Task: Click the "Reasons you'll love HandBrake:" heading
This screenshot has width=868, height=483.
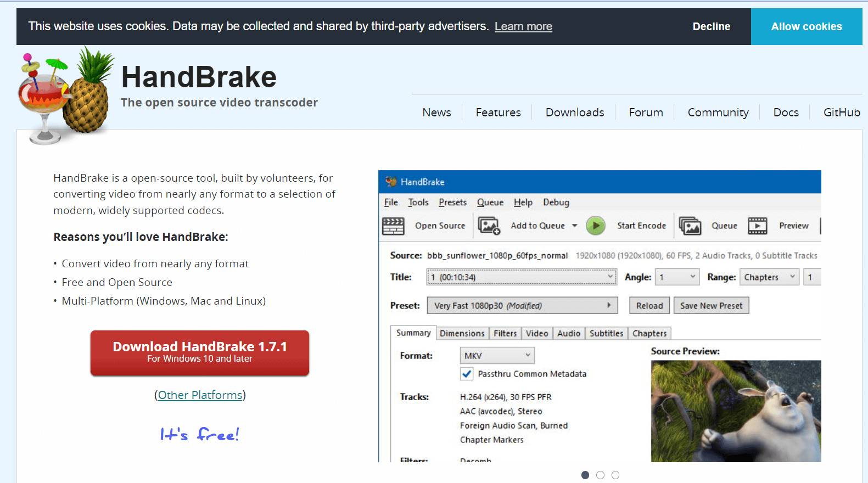Action: click(141, 237)
